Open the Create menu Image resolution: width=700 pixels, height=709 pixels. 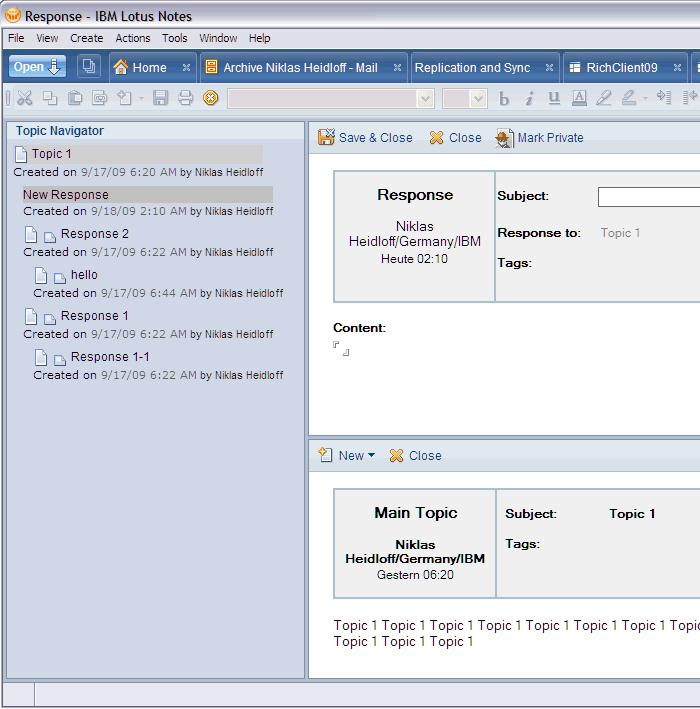coord(86,38)
